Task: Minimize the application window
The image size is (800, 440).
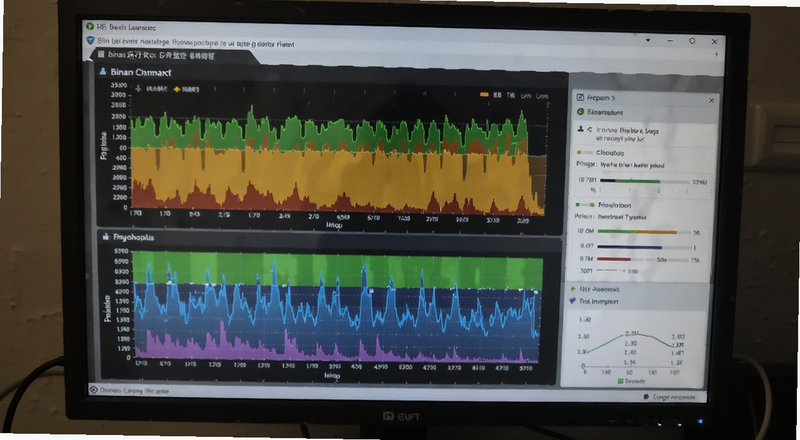Action: click(670, 41)
